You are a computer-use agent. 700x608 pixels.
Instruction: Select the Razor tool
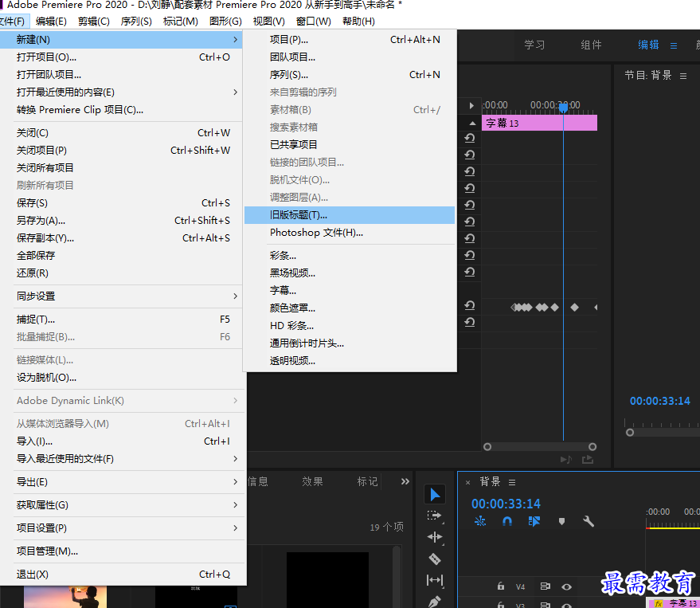[434, 559]
